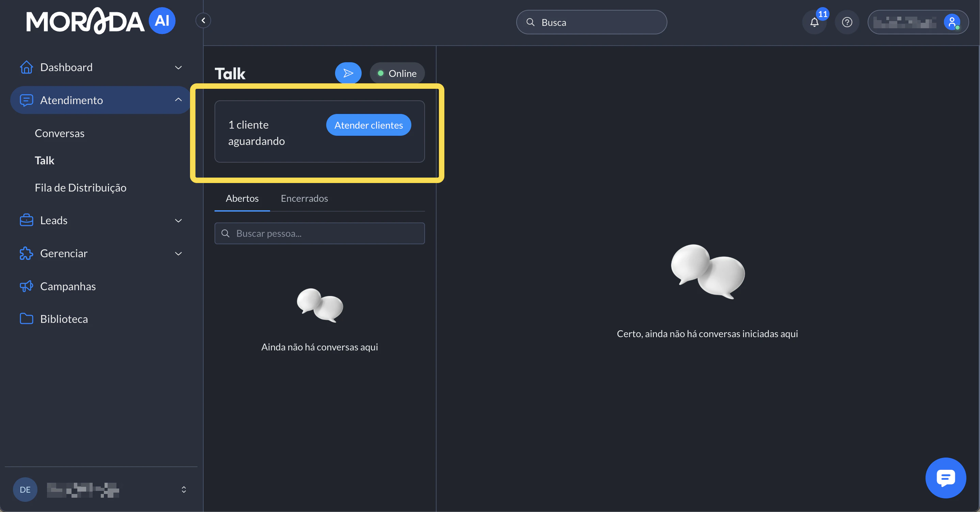Expand the Dashboard menu chevron
The width and height of the screenshot is (980, 512).
pos(178,68)
